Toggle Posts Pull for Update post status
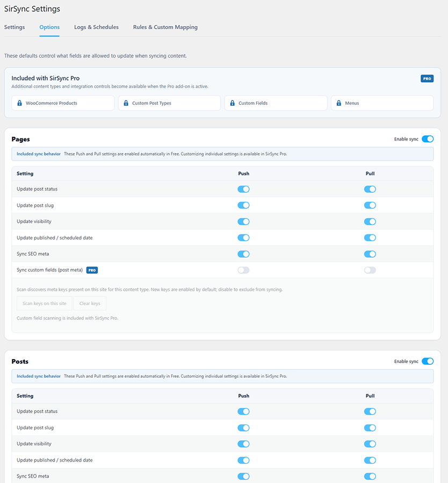Viewport: 448px width, 483px height. [370, 412]
